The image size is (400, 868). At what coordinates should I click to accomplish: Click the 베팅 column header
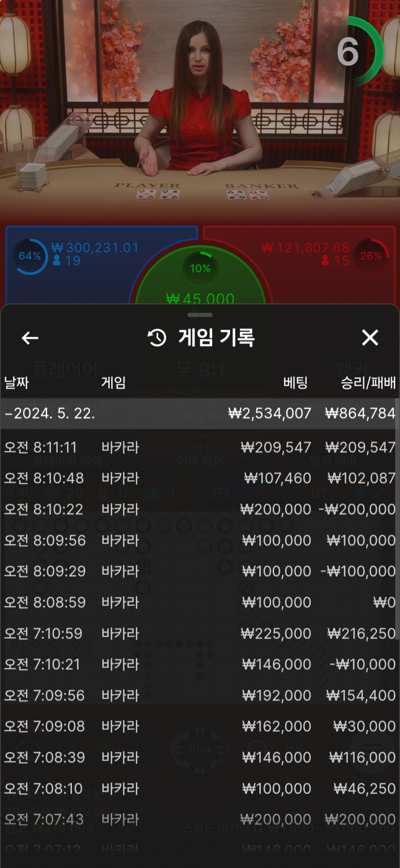295,383
